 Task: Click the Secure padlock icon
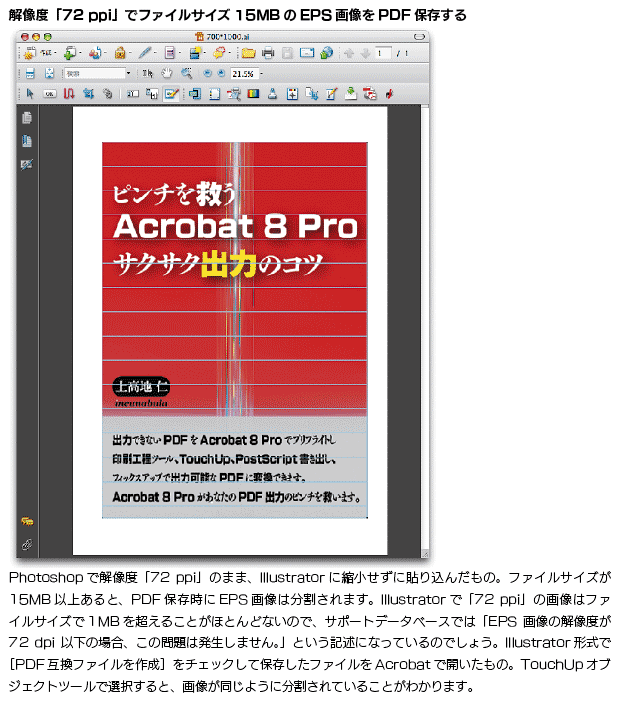click(119, 53)
